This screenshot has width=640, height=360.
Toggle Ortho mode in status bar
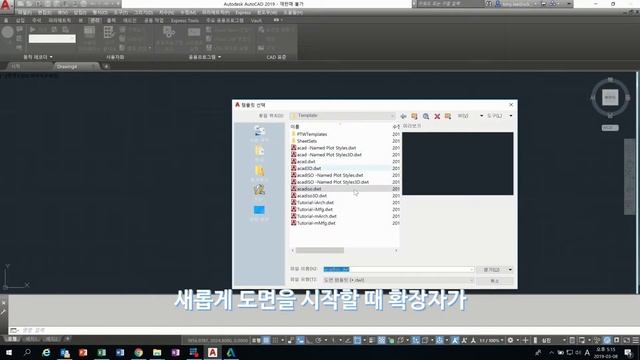[309, 340]
